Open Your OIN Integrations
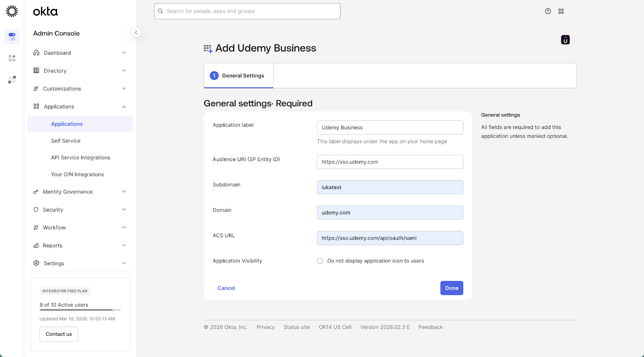 point(77,174)
